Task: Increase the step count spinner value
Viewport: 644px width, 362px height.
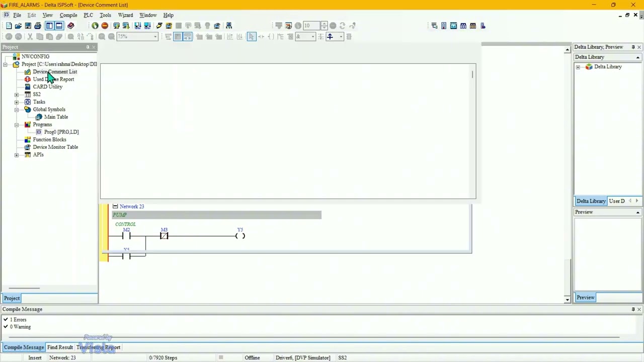Action: click(324, 24)
